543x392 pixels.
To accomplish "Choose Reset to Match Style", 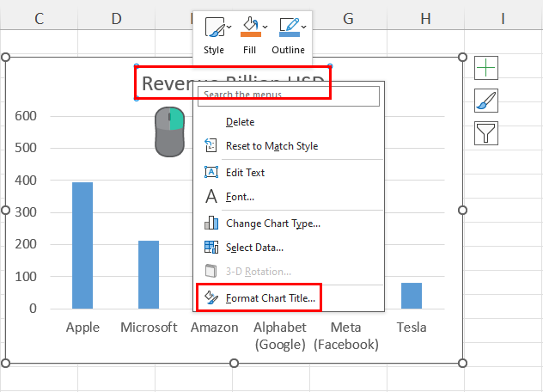I will pos(289,146).
